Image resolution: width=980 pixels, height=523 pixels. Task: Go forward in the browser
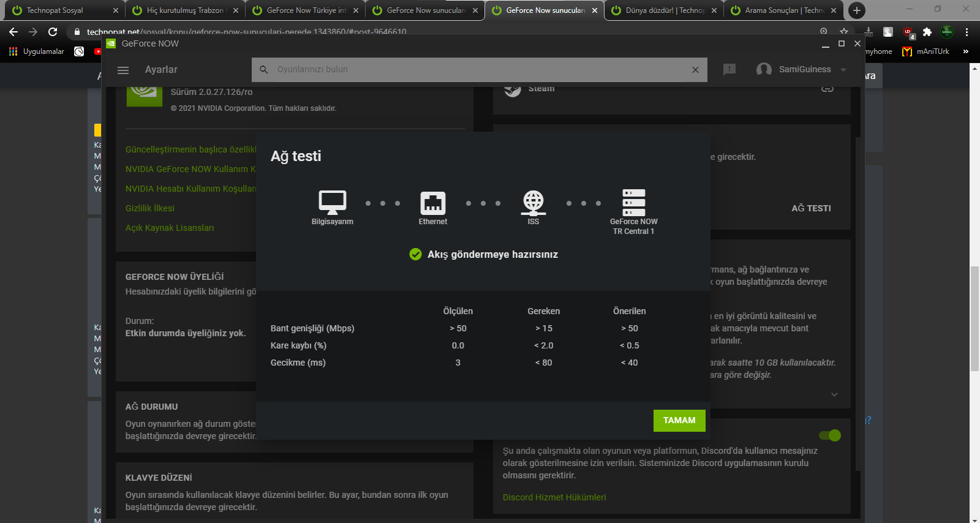[x=33, y=32]
